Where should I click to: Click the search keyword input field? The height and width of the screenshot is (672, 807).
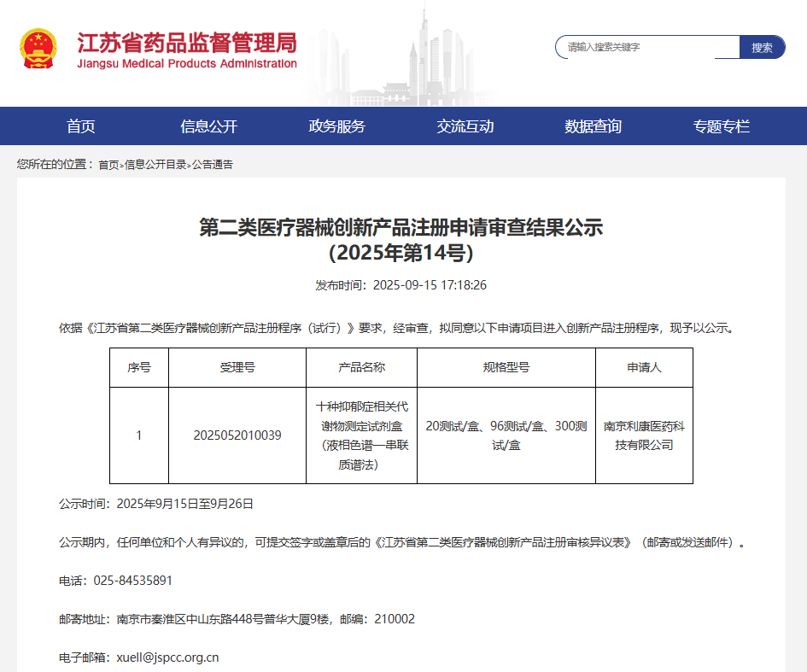click(647, 47)
